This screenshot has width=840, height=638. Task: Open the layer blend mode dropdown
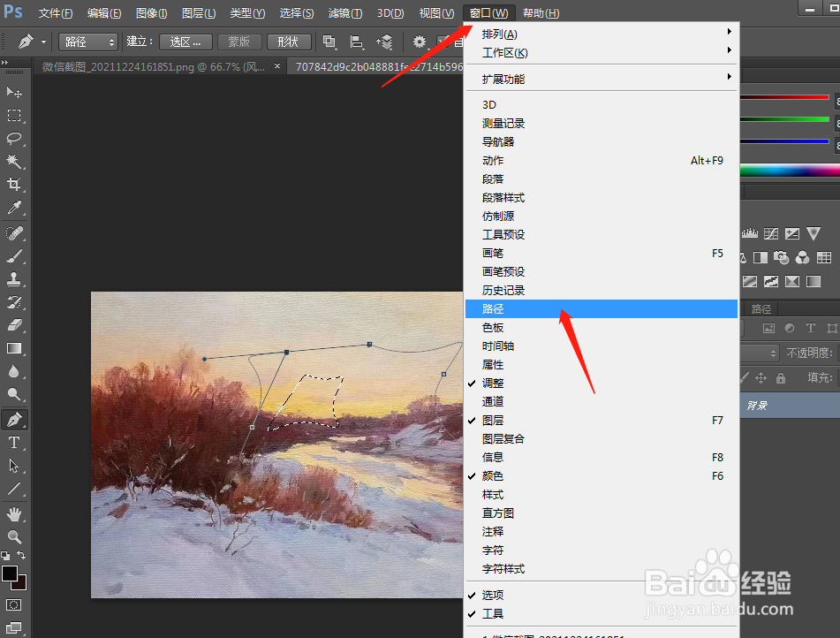coord(760,353)
